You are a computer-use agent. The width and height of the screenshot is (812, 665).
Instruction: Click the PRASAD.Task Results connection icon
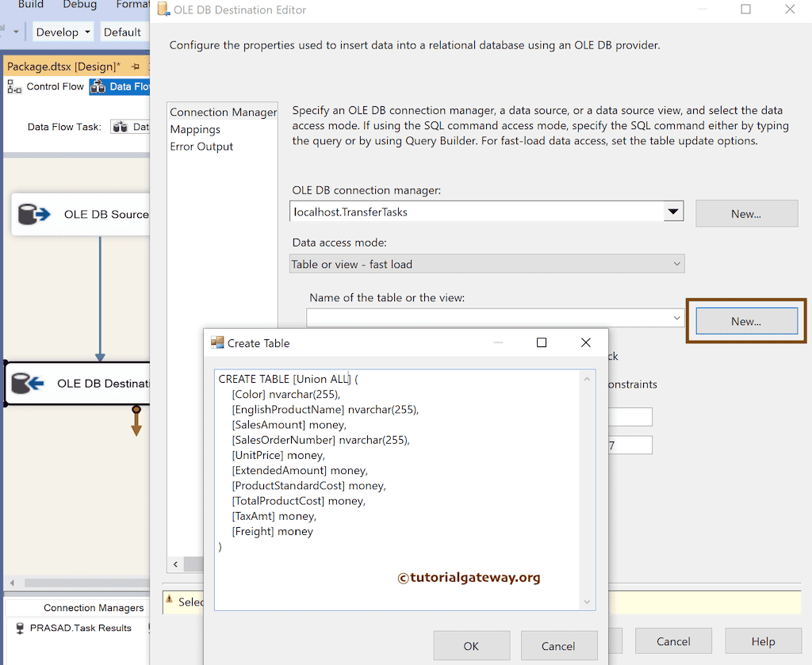(x=20, y=628)
